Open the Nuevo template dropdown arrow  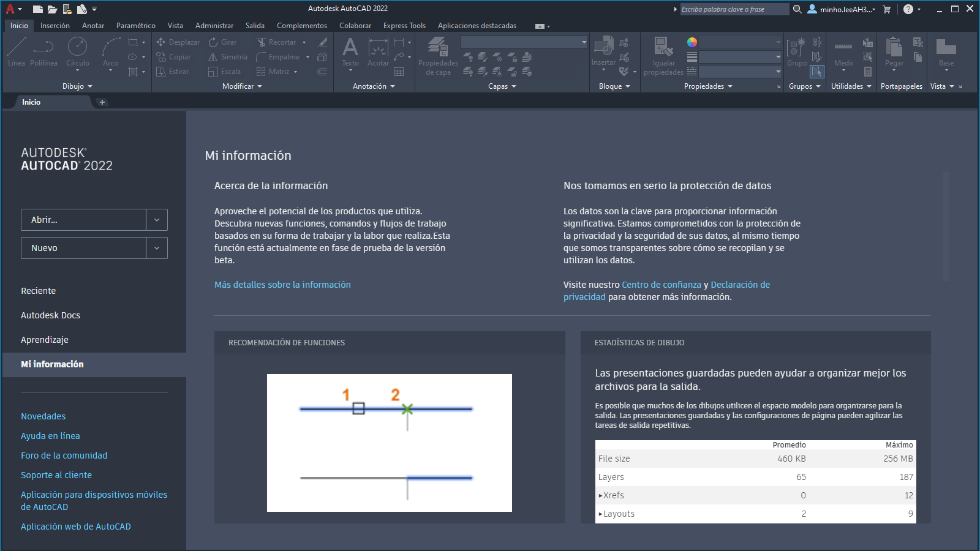click(157, 248)
